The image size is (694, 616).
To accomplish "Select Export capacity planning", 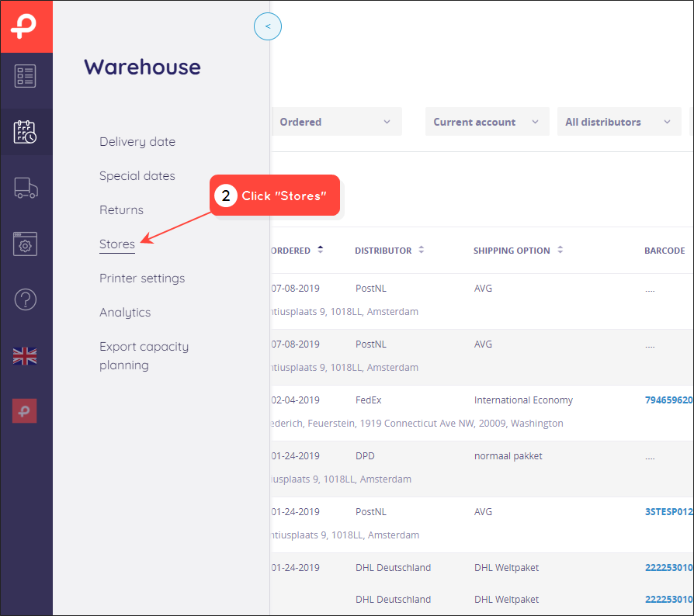I will (x=144, y=356).
